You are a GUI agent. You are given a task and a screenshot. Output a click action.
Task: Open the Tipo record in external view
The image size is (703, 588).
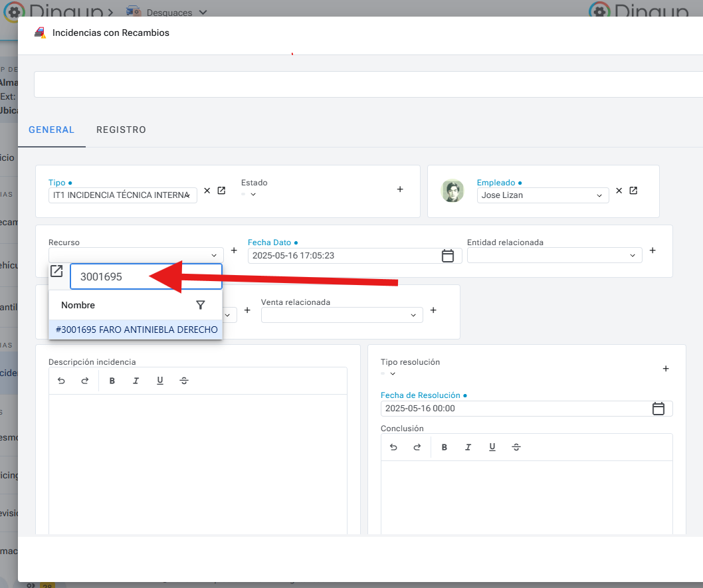(x=221, y=191)
